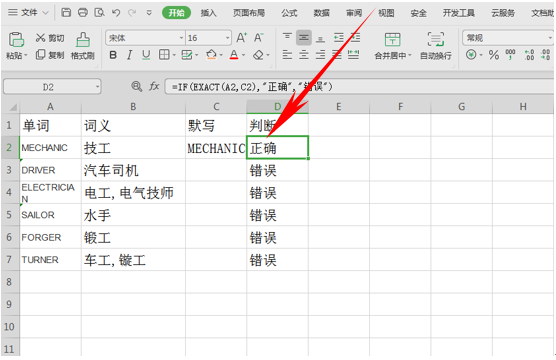Decrease font size icon
Screen dimensions: 556x360
[258, 38]
